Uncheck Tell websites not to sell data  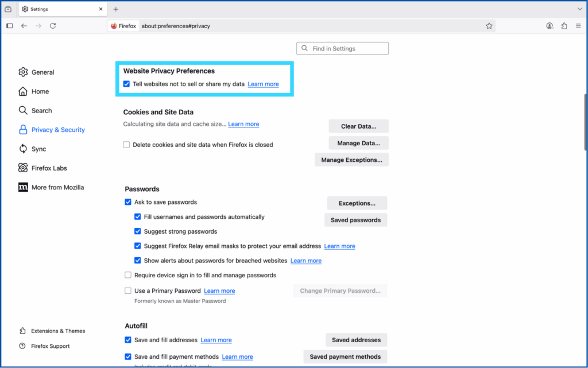point(127,84)
